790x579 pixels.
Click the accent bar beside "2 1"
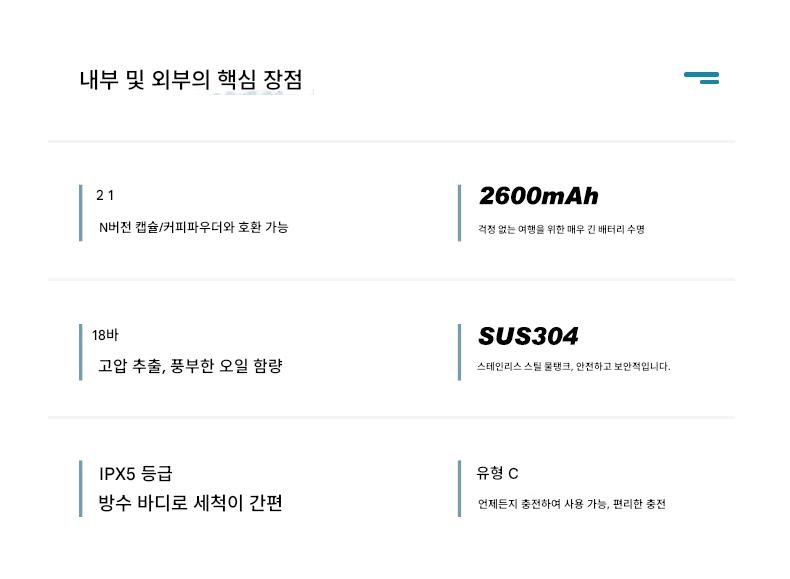81,212
